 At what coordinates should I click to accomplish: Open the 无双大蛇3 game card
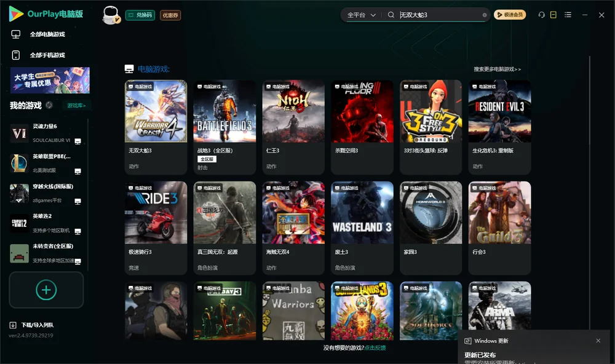[156, 127]
